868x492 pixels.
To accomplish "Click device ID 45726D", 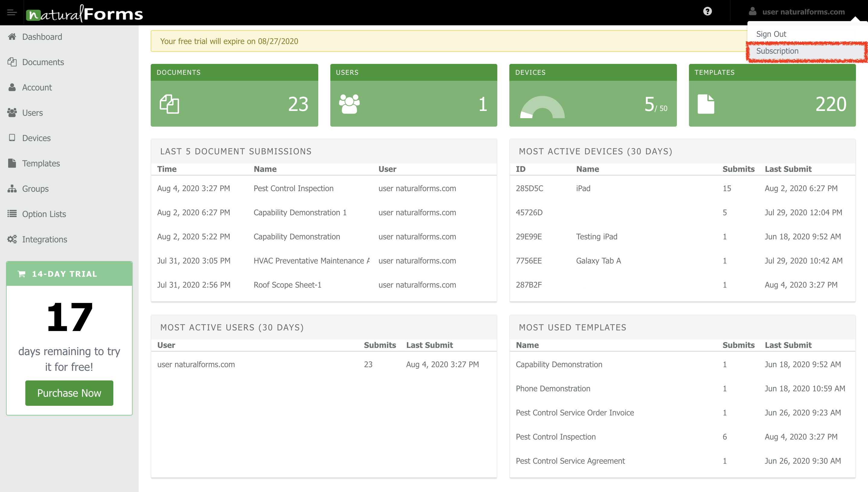I will point(529,212).
